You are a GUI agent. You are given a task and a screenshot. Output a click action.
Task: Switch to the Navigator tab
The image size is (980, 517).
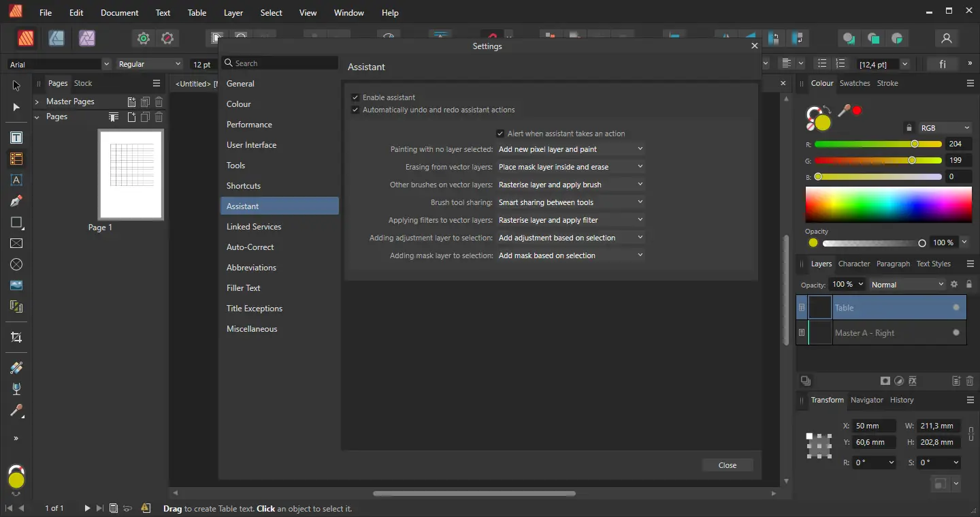867,400
